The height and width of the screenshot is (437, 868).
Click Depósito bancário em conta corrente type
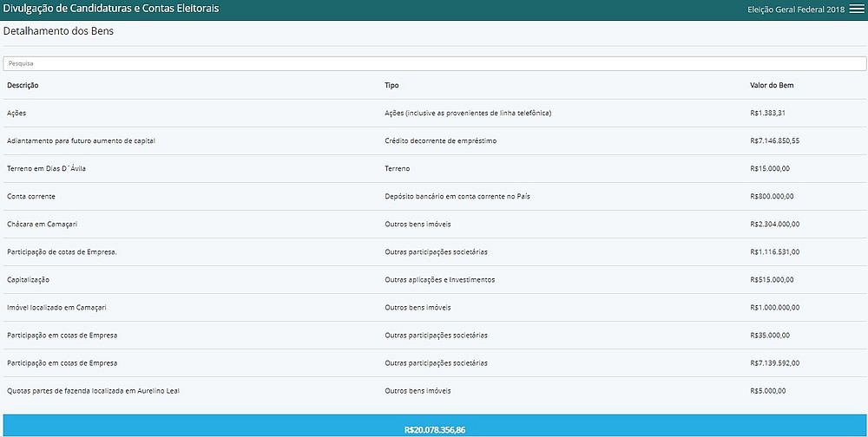coord(457,196)
